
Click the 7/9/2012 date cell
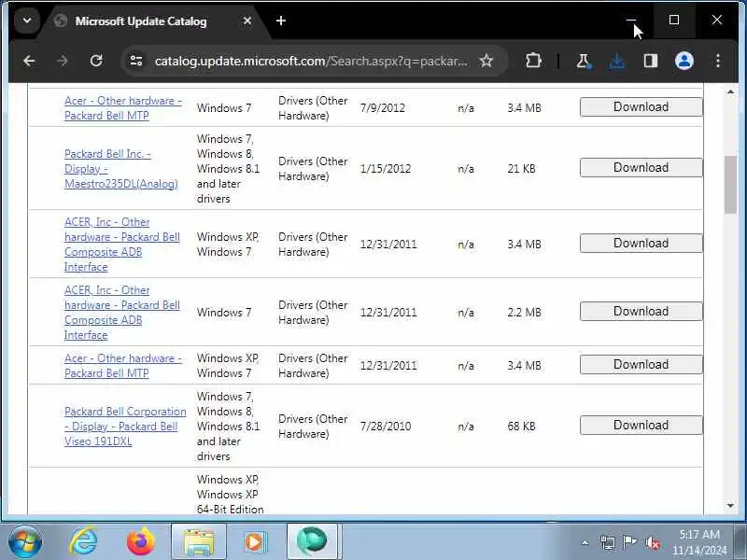(383, 108)
